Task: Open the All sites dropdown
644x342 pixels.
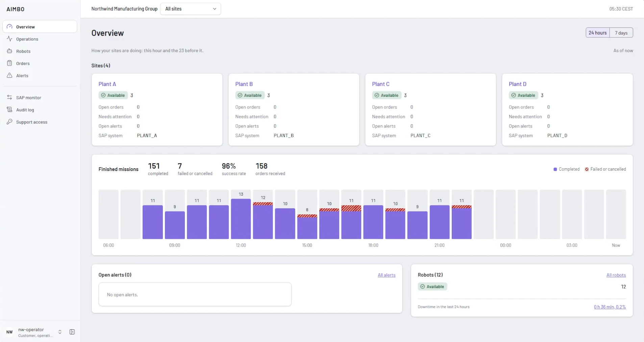Action: (191, 9)
